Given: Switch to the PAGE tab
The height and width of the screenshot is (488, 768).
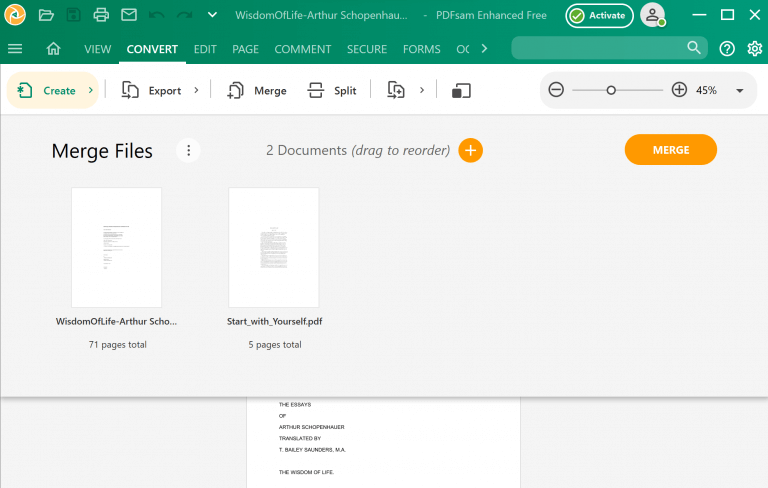Looking at the screenshot, I should 245,49.
